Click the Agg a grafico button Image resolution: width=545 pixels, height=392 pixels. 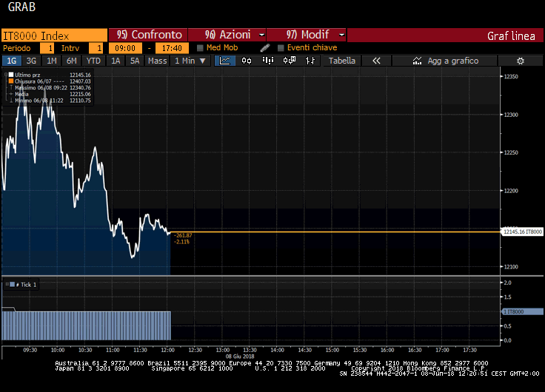445,61
